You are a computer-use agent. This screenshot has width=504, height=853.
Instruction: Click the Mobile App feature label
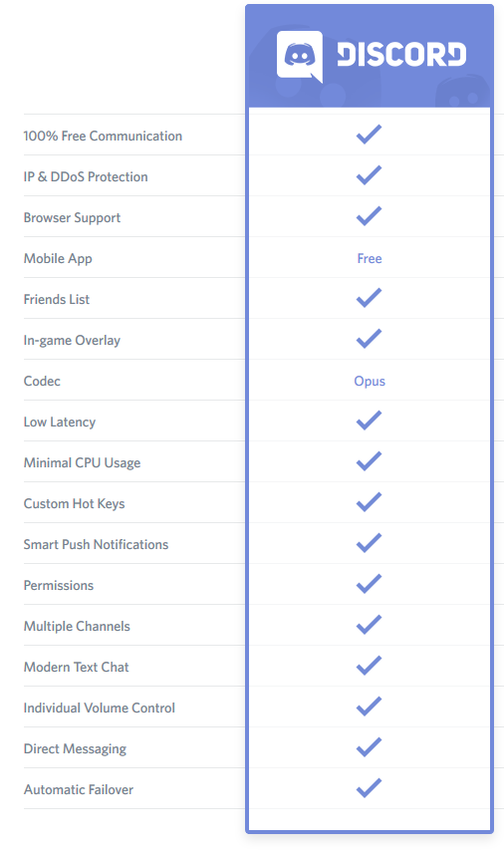pos(58,259)
